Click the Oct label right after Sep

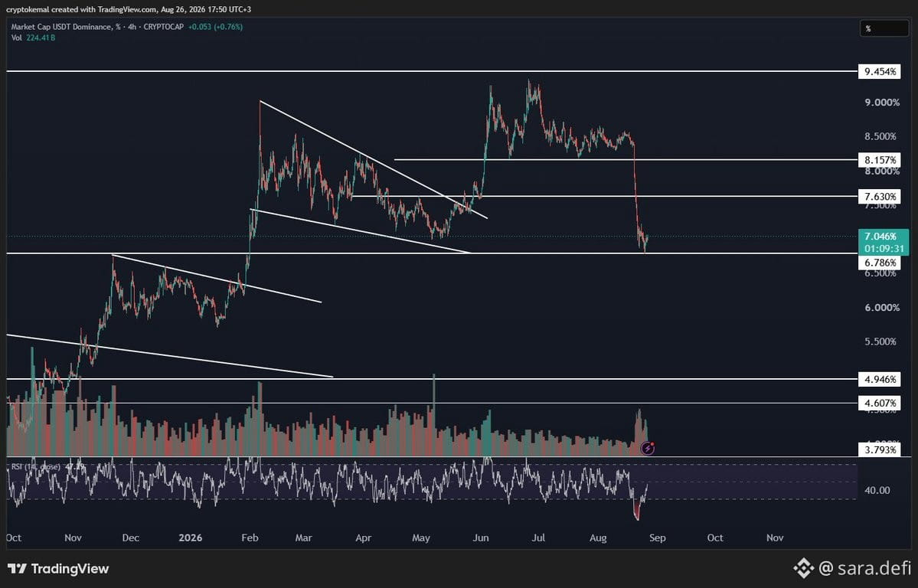715,537
